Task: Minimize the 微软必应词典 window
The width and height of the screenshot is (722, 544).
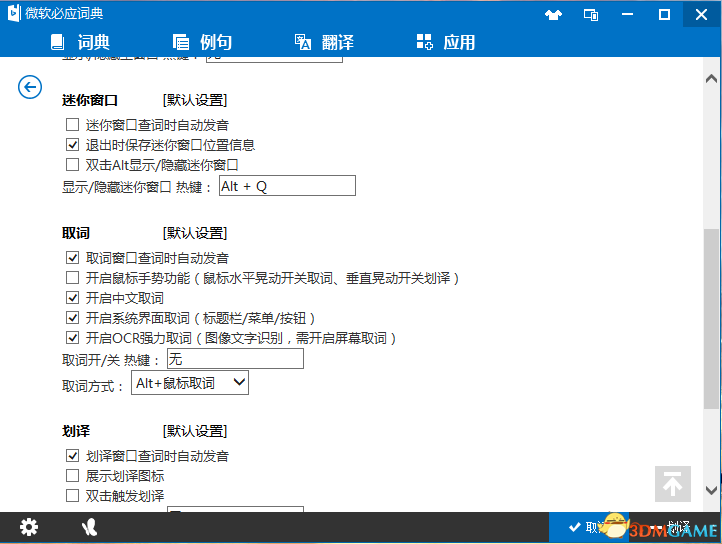Action: [x=627, y=15]
